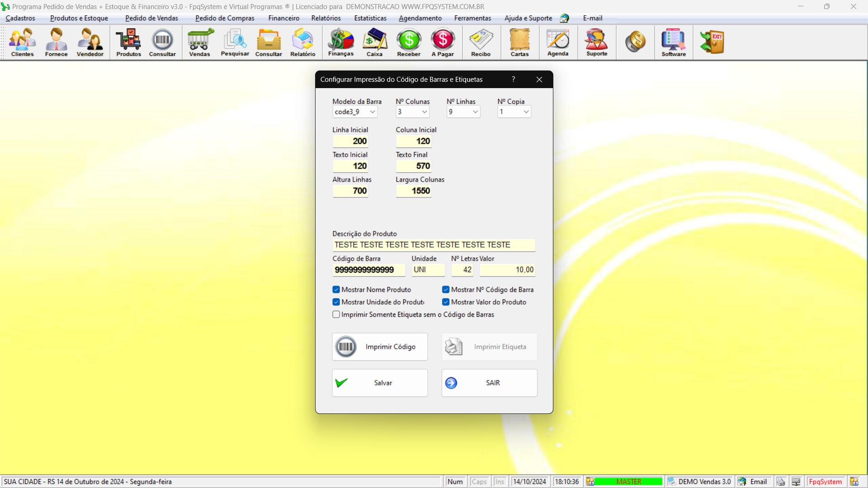Screen dimensions: 868x488
Task: Uncheck Mostrar Nº Código de Barra
Action: (x=446, y=290)
